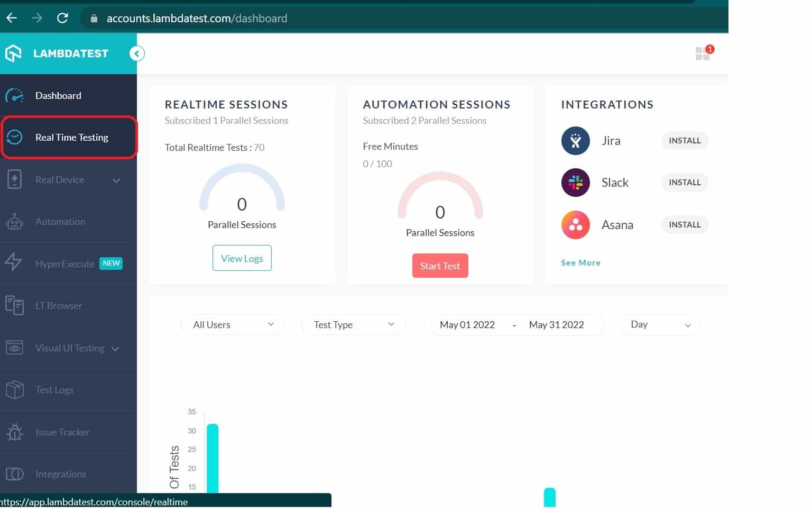Click the Slack integration icon
The image size is (812, 508).
575,182
